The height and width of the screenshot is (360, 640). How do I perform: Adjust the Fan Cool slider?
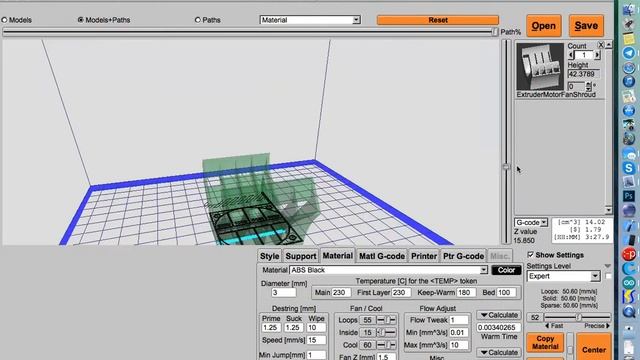[x=386, y=345]
